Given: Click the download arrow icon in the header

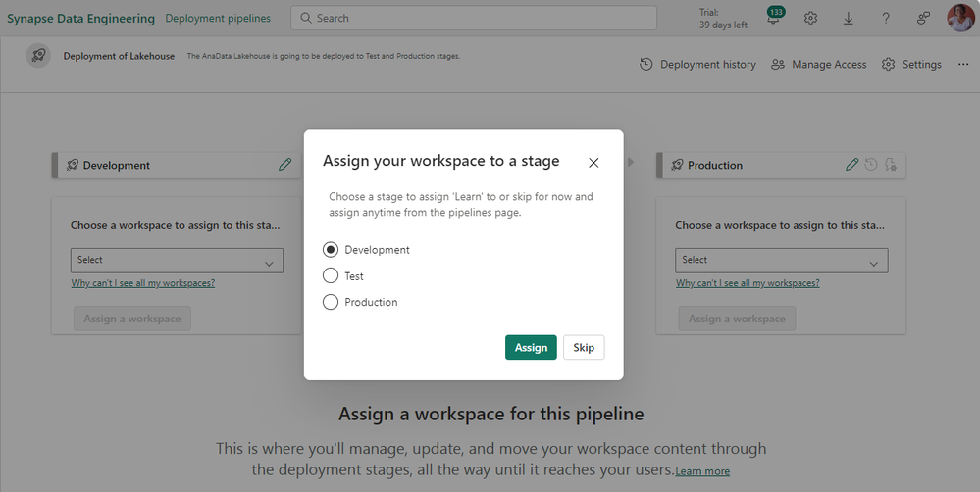Looking at the screenshot, I should 849,18.
